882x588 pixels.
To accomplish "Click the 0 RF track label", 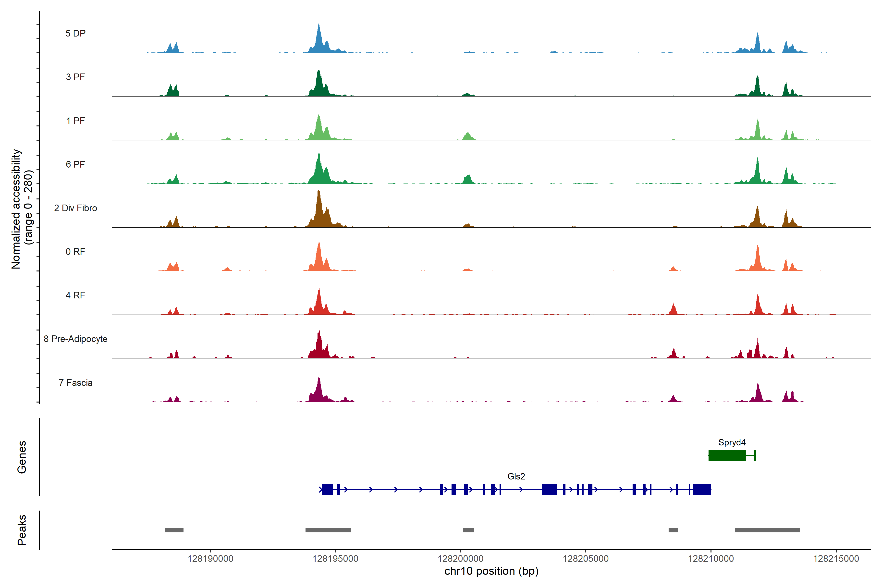I will point(75,252).
